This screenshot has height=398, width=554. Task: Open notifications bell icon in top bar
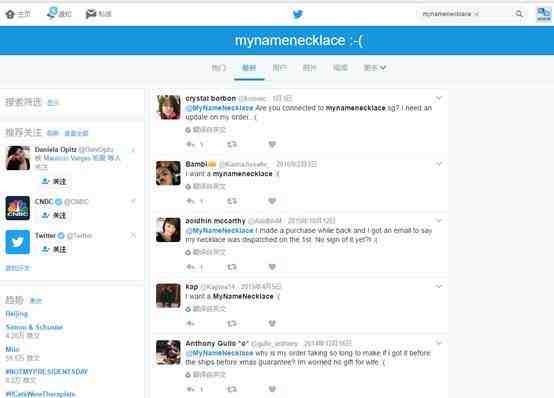pyautogui.click(x=52, y=13)
